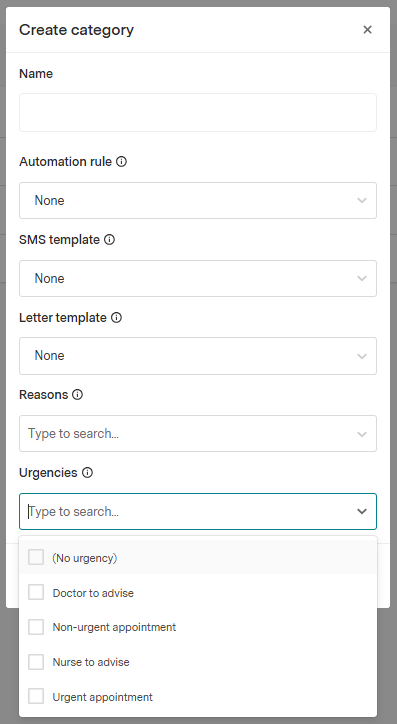Click the Name input field

point(198,113)
